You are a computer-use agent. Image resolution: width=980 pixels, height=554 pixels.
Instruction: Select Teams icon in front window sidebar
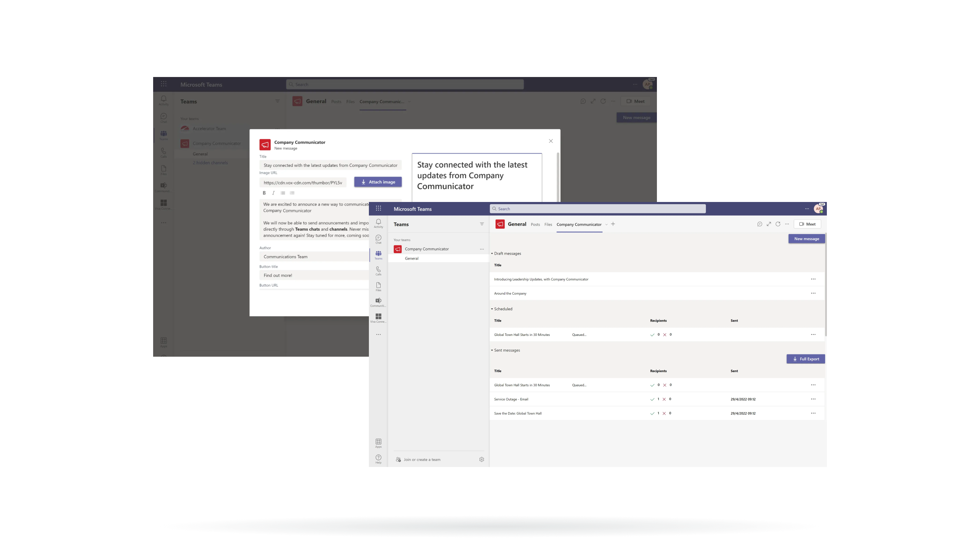(x=378, y=255)
